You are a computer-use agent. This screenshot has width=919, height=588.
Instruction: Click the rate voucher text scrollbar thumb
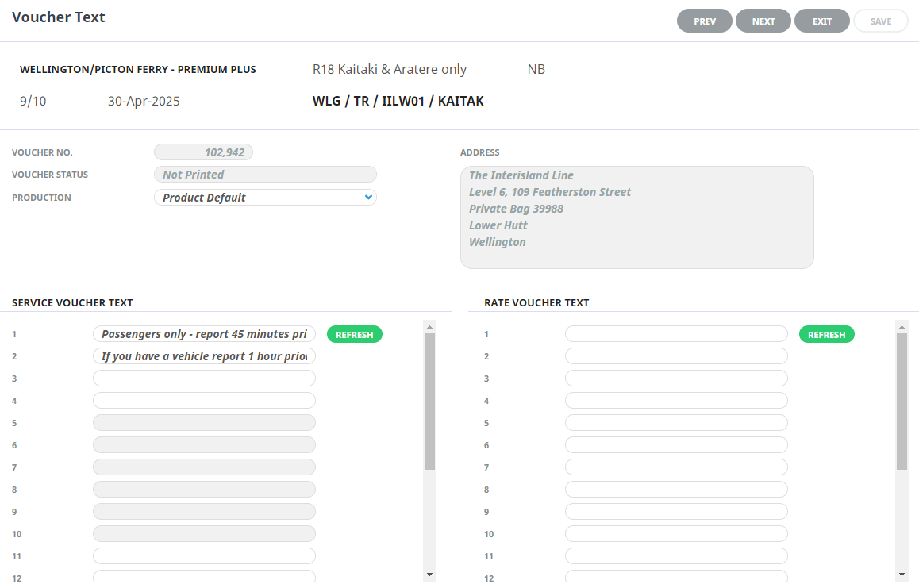point(902,401)
